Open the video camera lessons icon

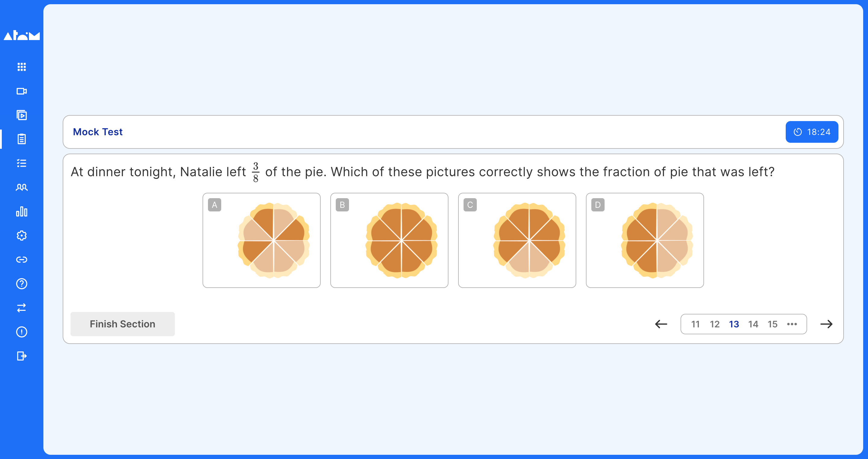(x=22, y=91)
